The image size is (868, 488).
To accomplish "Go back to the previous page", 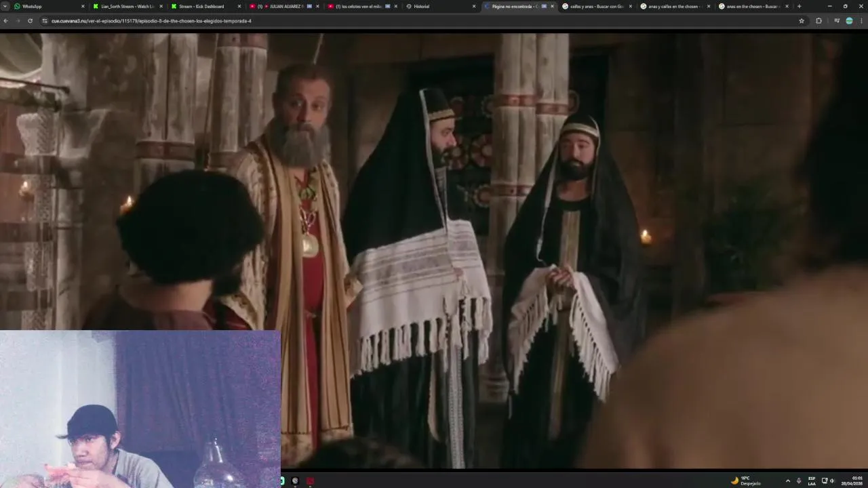I will click(x=6, y=21).
